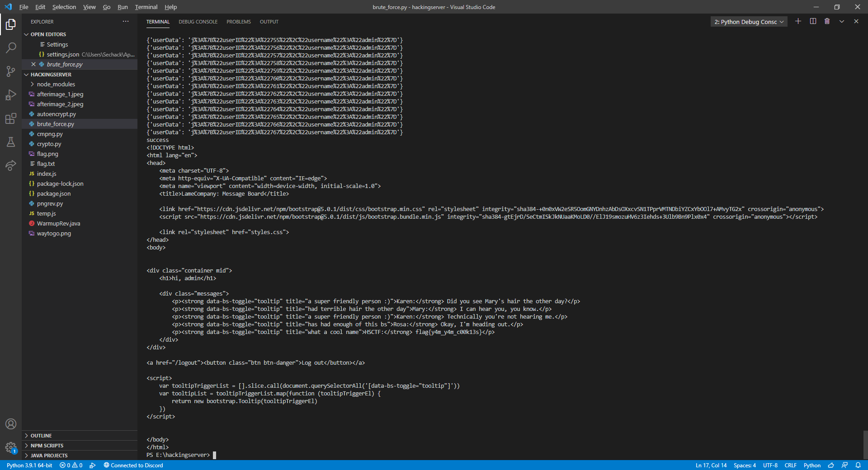Select brute_force.py in file tree

pyautogui.click(x=80, y=124)
